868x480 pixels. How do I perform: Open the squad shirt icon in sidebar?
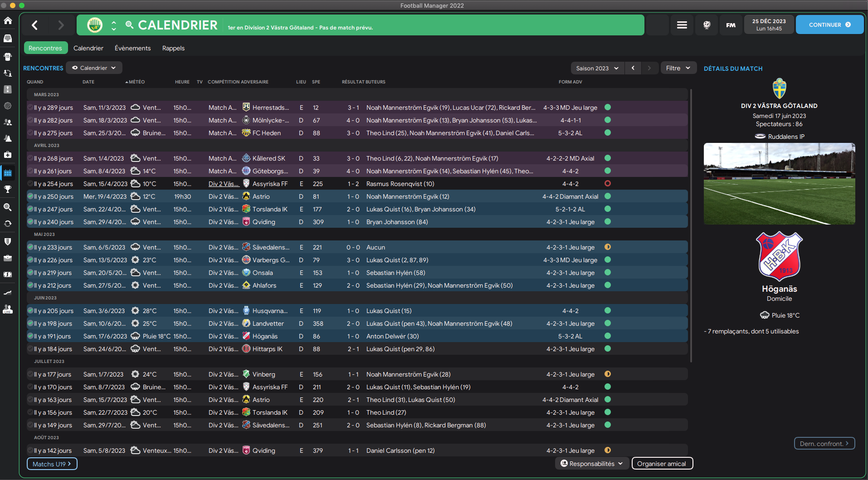pos(8,57)
